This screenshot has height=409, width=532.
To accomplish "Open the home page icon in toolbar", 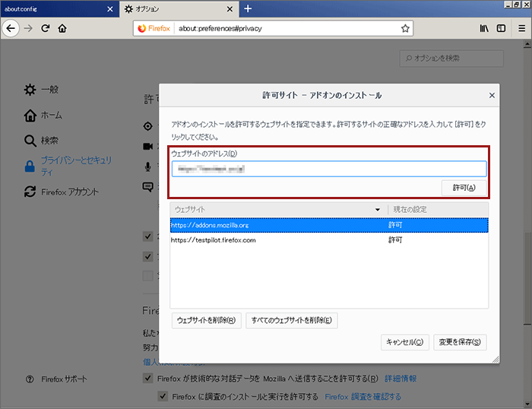I will pyautogui.click(x=62, y=28).
